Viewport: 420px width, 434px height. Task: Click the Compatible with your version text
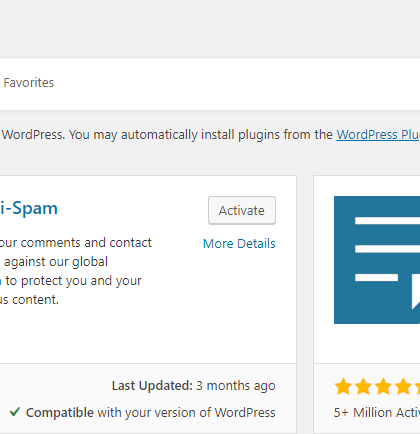click(x=151, y=413)
